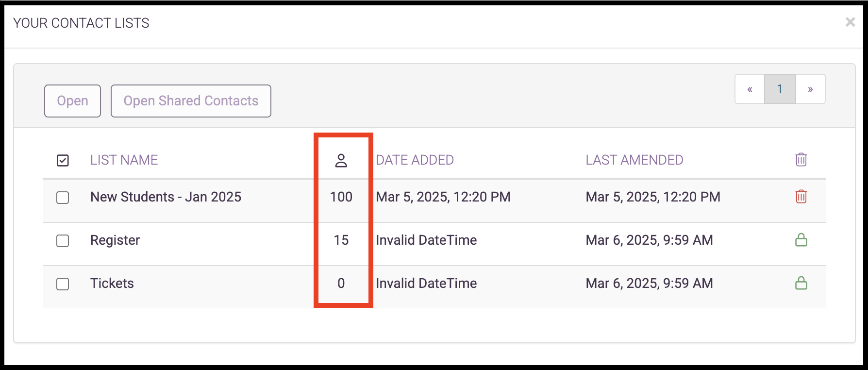The image size is (868, 370).
Task: Select page 1 in pagination
Action: (780, 89)
